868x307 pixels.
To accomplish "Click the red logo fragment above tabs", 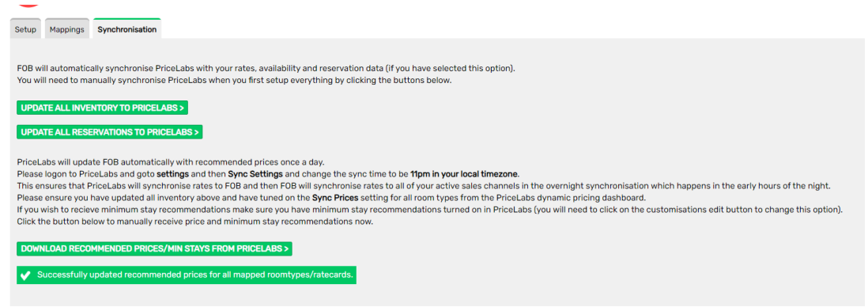I will tap(28, 4).
